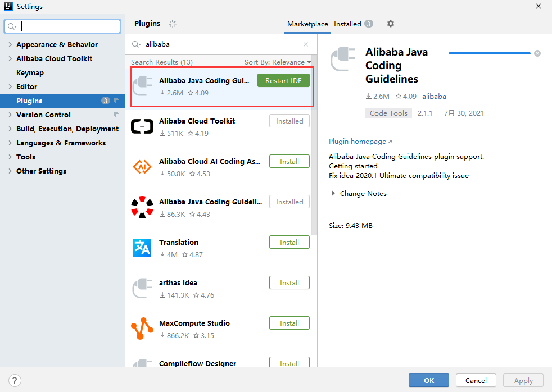Install Alibaba Cloud AI Coding Assistant plugin
The width and height of the screenshot is (552, 392).
click(x=289, y=161)
